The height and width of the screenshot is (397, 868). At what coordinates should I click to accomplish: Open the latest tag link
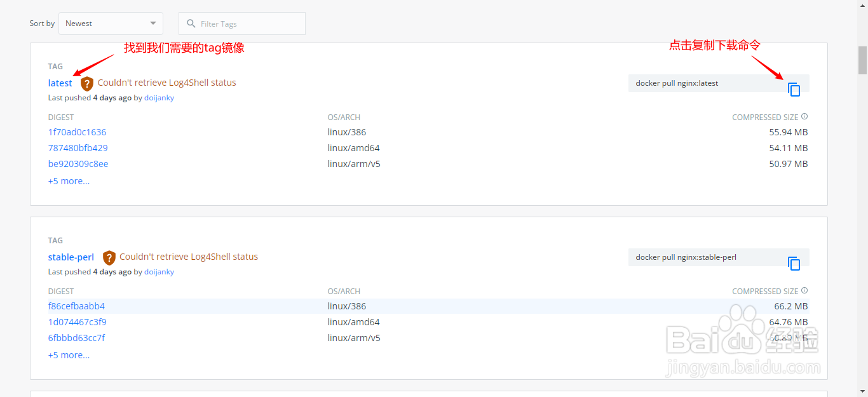click(x=60, y=83)
